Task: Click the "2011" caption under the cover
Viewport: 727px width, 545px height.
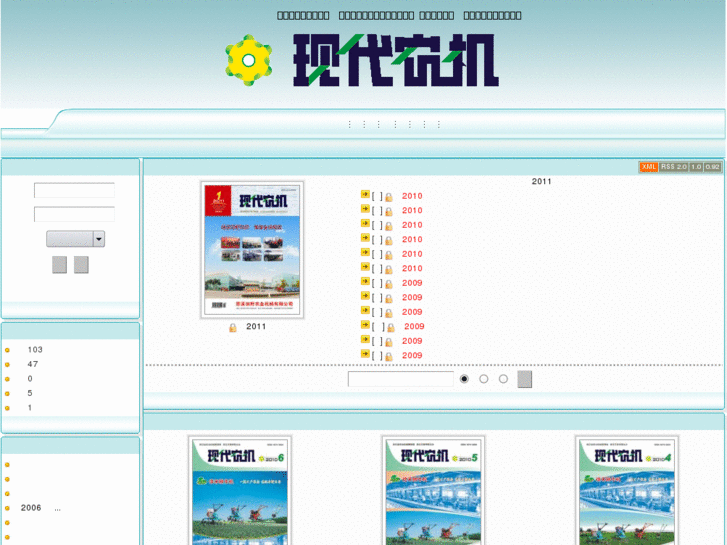Action: point(256,327)
